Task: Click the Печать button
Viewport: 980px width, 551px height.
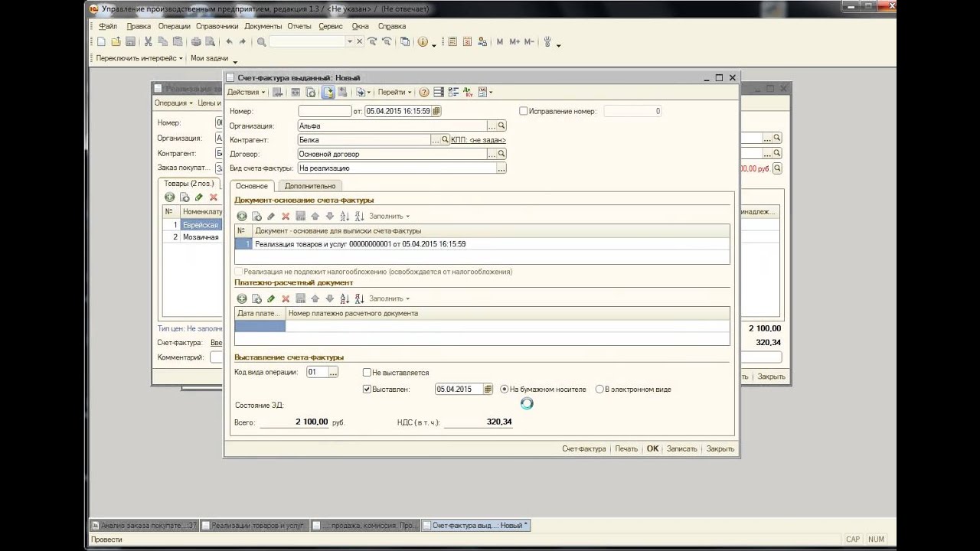Action: (x=626, y=449)
